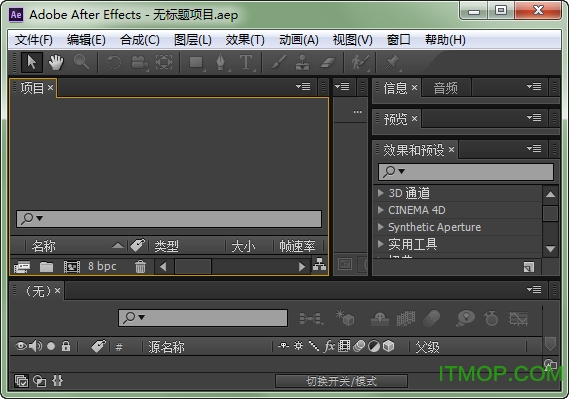Click the Project panel horizontal scrollbar thumb
The width and height of the screenshot is (569, 399).
click(x=193, y=267)
